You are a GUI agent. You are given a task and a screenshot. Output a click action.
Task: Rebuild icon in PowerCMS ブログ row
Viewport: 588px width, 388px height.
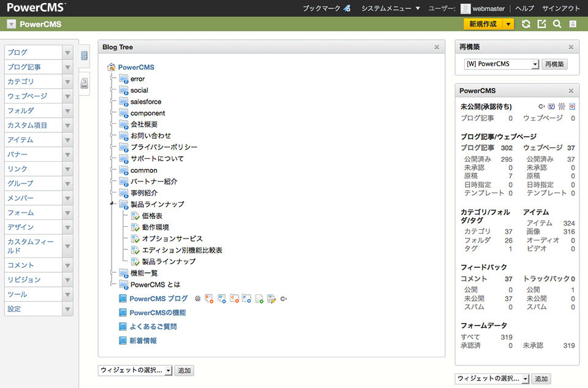(284, 299)
